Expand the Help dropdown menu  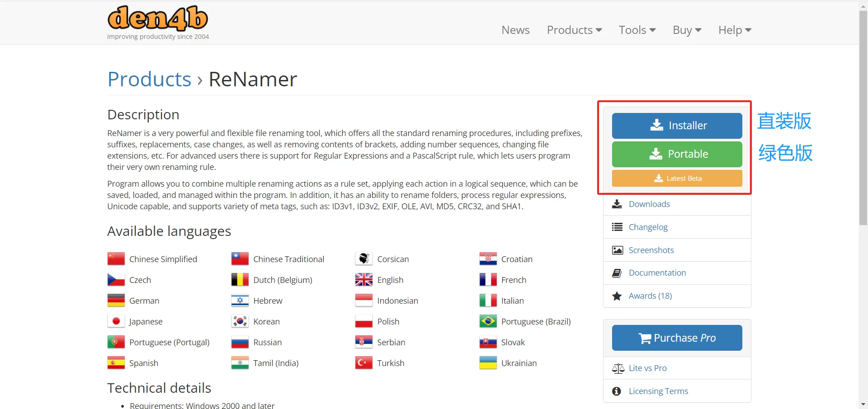coord(735,30)
